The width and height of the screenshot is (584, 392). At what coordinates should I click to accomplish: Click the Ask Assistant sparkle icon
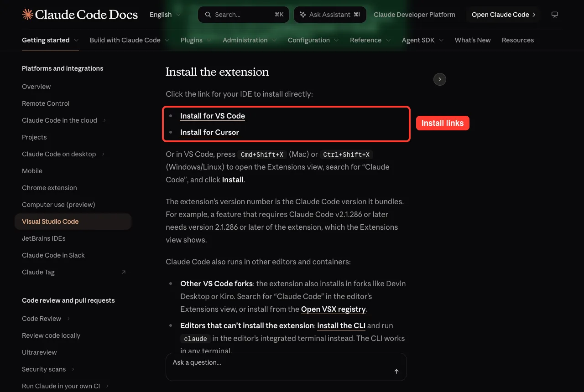pos(303,15)
